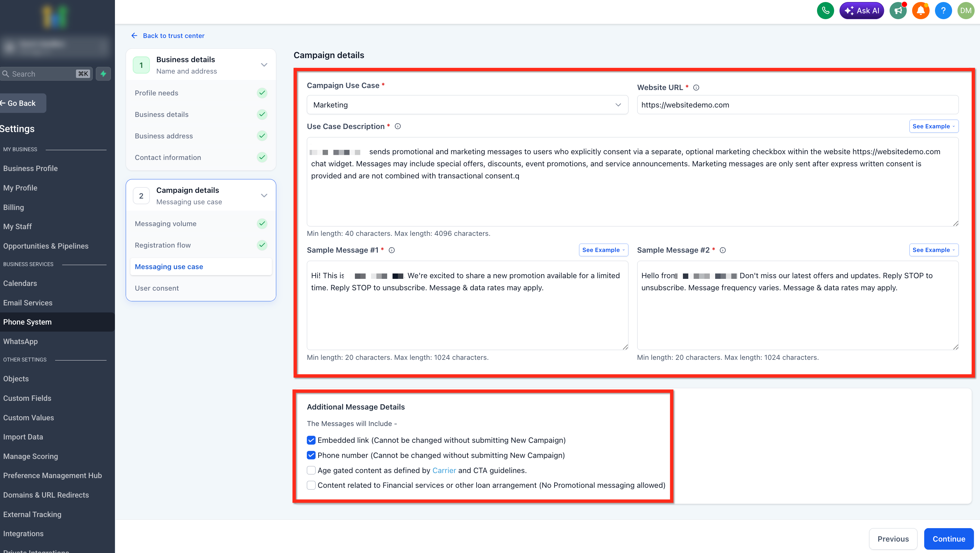Enable the Financial services content checkbox
980x553 pixels.
[311, 485]
